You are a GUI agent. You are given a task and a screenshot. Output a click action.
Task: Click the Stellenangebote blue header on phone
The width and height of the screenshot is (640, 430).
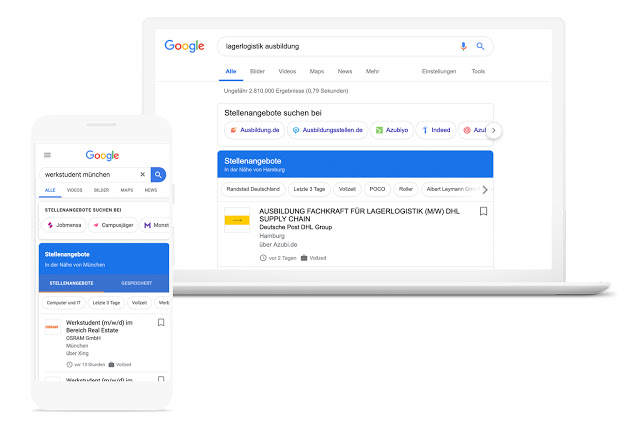[x=104, y=259]
